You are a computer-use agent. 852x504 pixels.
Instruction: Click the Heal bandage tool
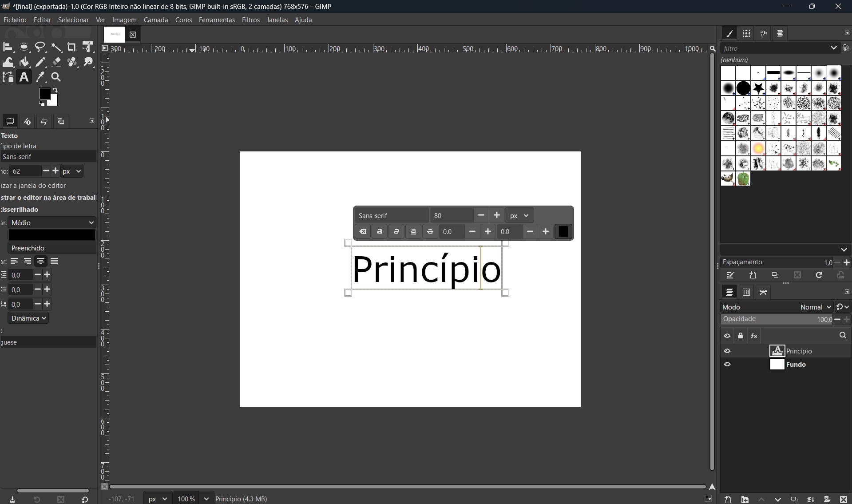tap(72, 62)
